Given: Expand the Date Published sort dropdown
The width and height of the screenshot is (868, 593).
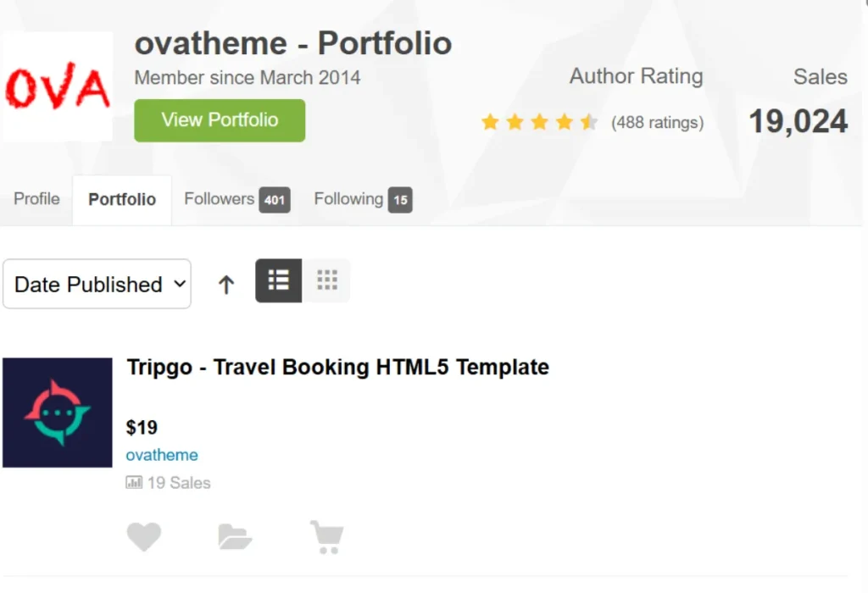Looking at the screenshot, I should click(97, 285).
